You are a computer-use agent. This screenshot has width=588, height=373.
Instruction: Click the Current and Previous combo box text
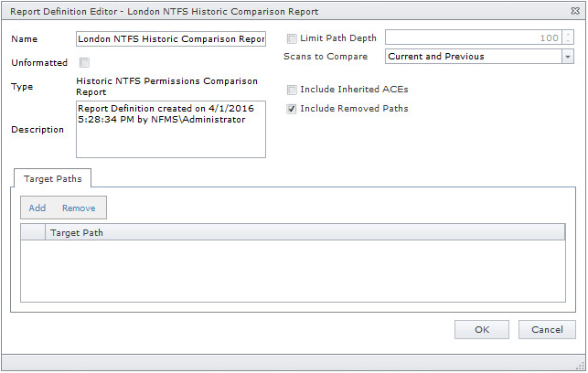[473, 57]
